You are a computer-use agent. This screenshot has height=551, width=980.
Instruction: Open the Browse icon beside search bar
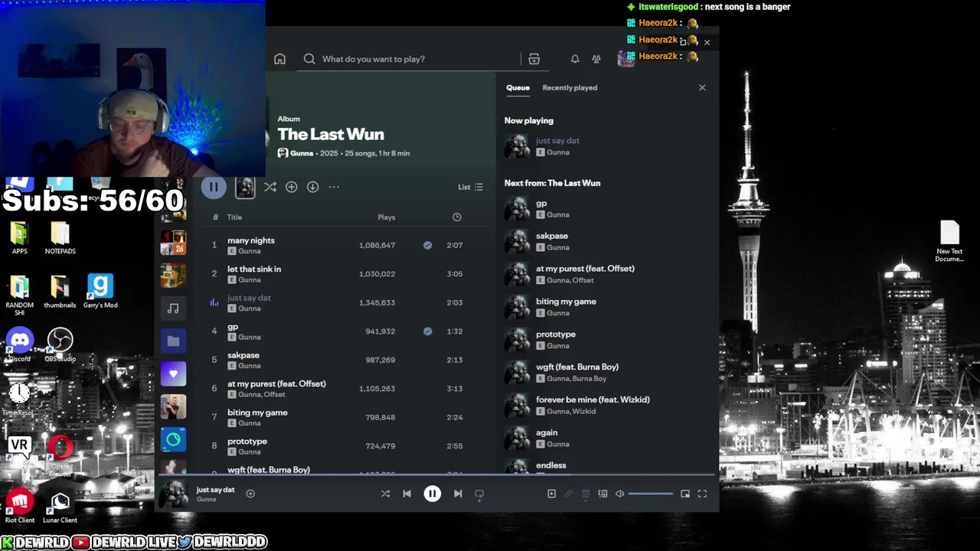click(534, 59)
